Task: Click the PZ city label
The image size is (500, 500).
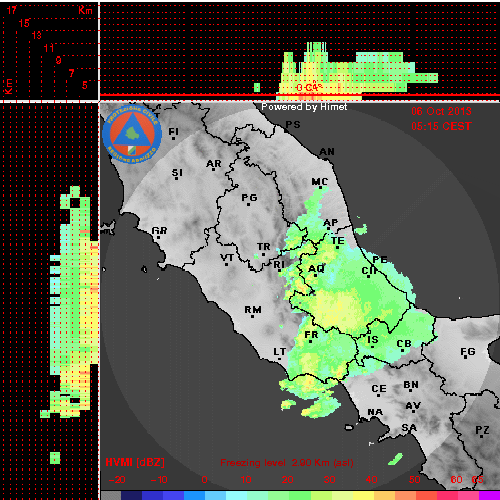Action: [482, 430]
